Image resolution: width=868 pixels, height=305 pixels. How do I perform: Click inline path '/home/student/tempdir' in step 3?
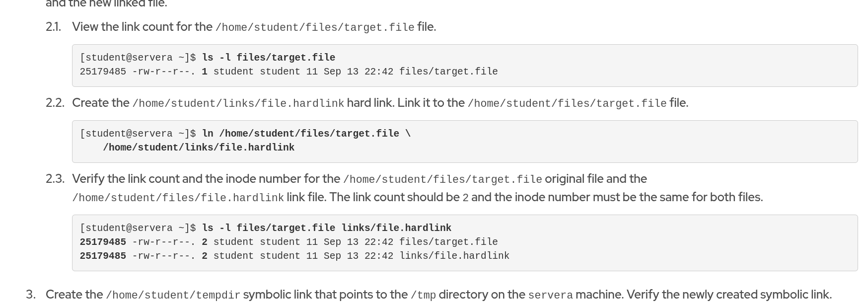pos(173,295)
